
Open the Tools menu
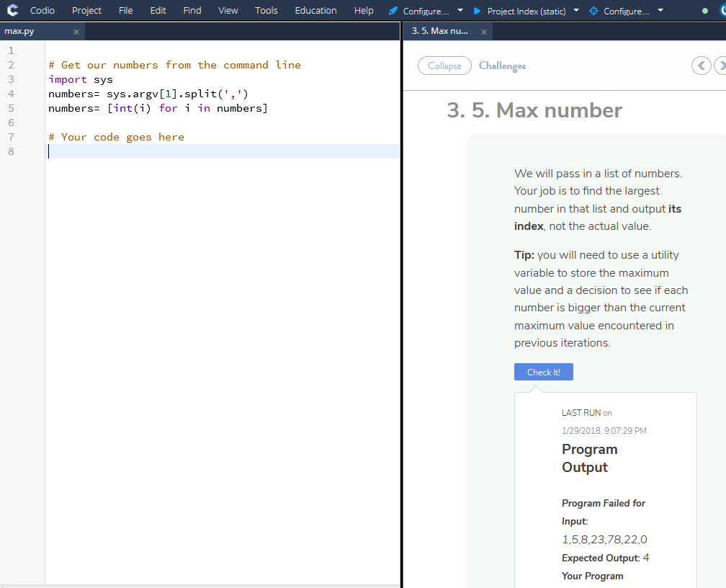266,10
